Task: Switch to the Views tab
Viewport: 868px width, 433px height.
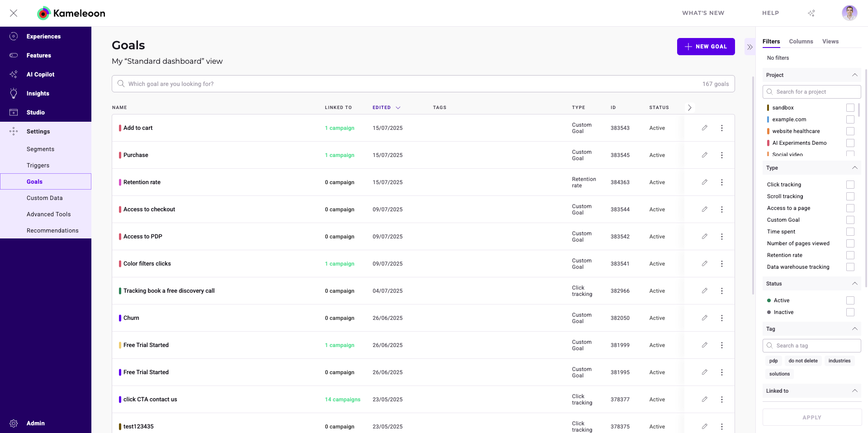Action: pyautogui.click(x=830, y=42)
